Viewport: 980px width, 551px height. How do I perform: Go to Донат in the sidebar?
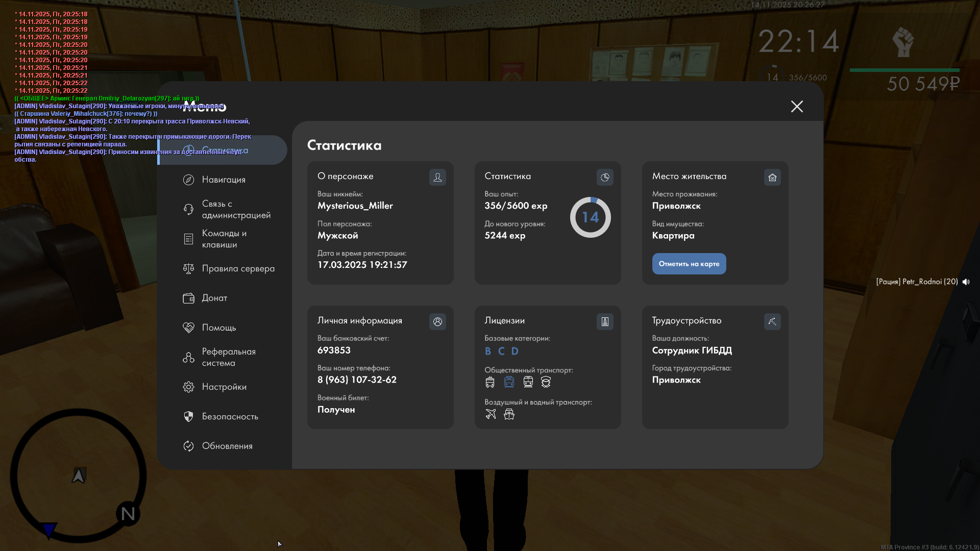(214, 298)
